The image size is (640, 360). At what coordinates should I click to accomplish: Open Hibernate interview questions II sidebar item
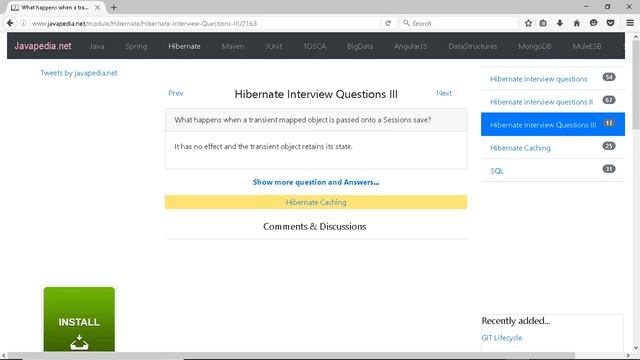coord(552,102)
